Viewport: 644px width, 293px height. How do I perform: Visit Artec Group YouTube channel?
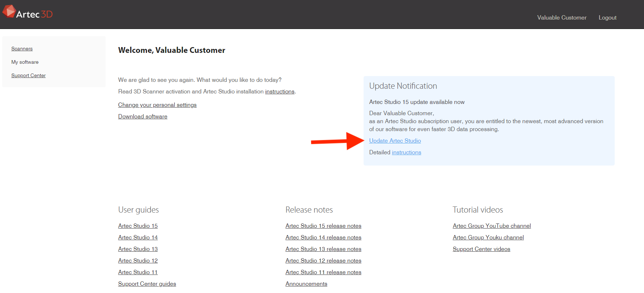pyautogui.click(x=492, y=226)
